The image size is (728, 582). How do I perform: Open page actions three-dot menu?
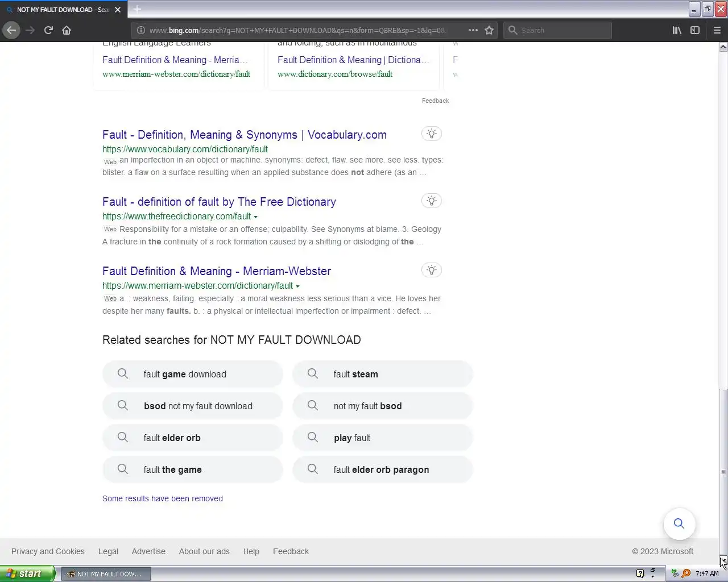(473, 30)
